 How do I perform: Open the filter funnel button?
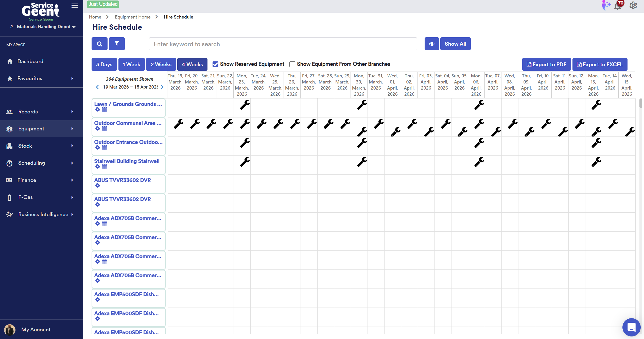(x=117, y=44)
